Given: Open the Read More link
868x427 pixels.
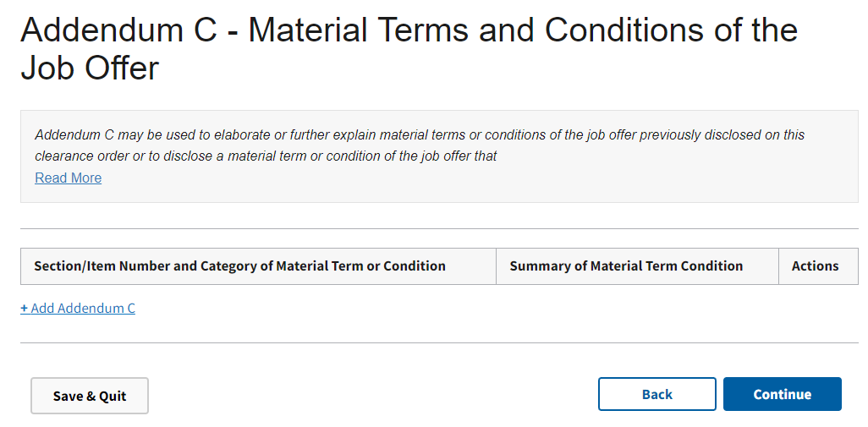Looking at the screenshot, I should (x=68, y=178).
